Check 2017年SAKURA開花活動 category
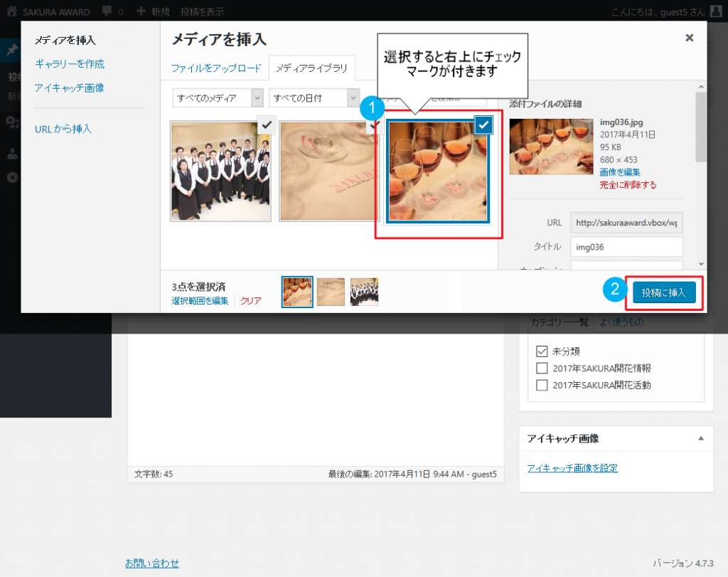 point(542,385)
